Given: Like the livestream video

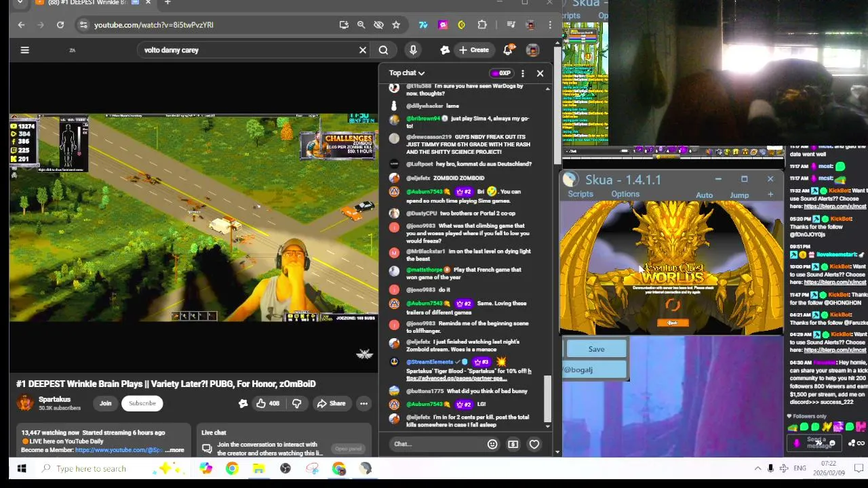Looking at the screenshot, I should click(x=268, y=404).
